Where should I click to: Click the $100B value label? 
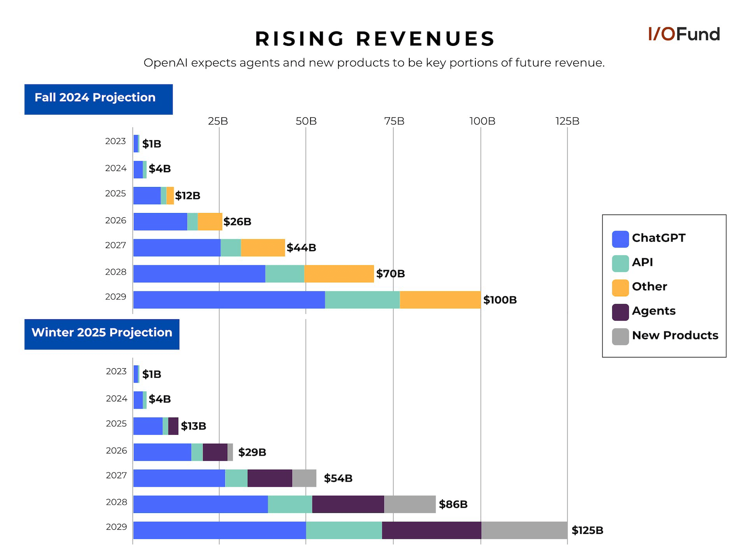click(500, 299)
